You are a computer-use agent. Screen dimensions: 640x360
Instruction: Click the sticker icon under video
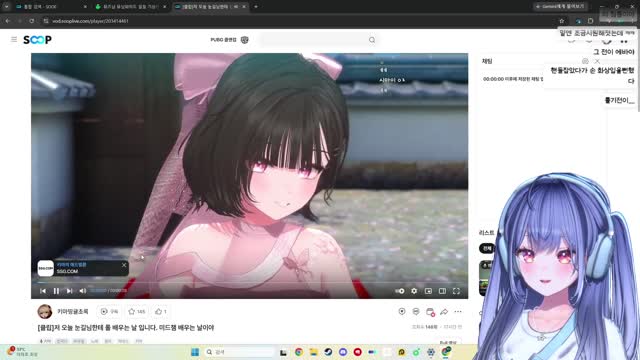click(x=416, y=311)
